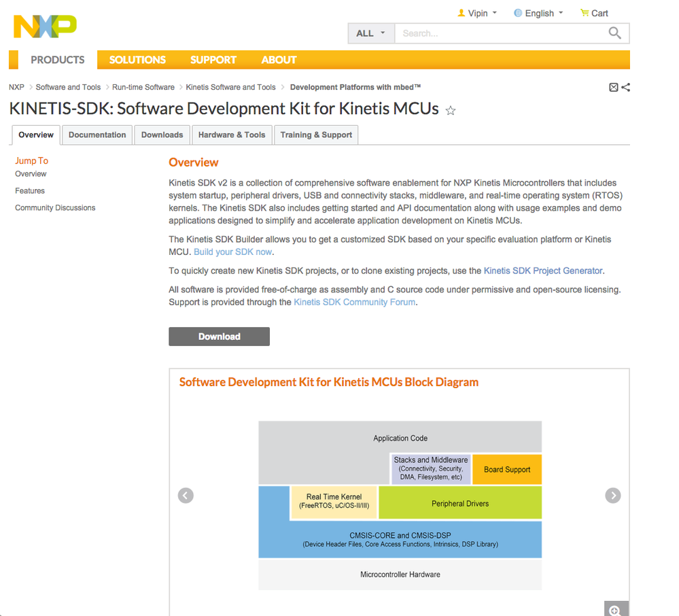
Task: Go to Development Platforms with mbed breadcrumb
Action: (355, 87)
